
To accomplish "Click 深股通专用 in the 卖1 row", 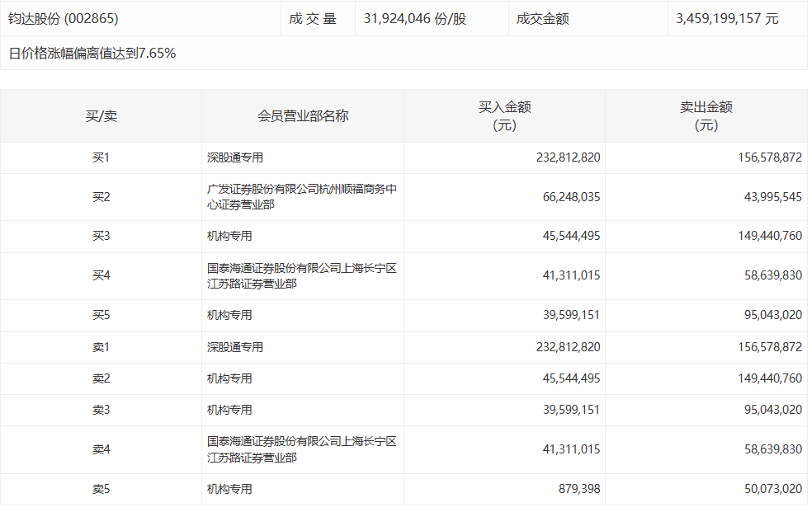I will (x=235, y=347).
